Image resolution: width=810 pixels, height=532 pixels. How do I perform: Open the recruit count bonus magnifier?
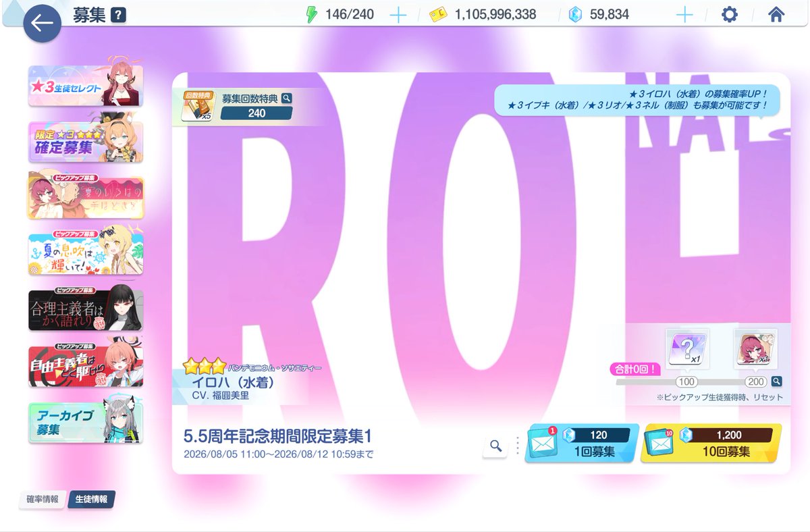tap(287, 98)
